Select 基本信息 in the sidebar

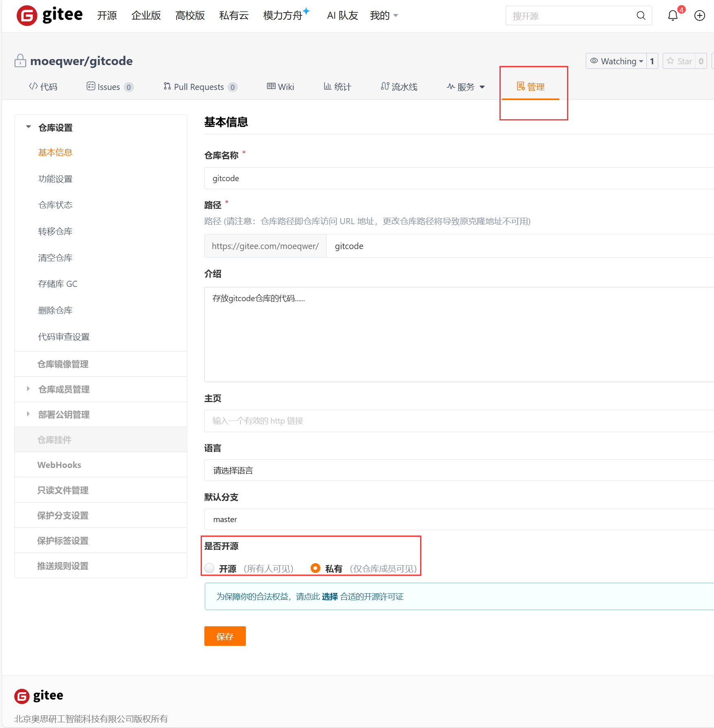point(55,152)
